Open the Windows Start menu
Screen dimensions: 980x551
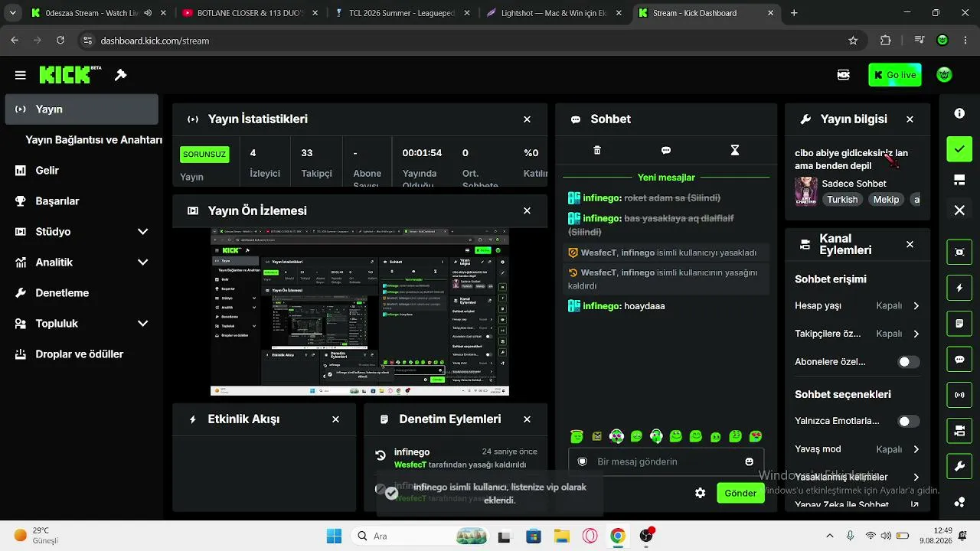[x=335, y=536]
